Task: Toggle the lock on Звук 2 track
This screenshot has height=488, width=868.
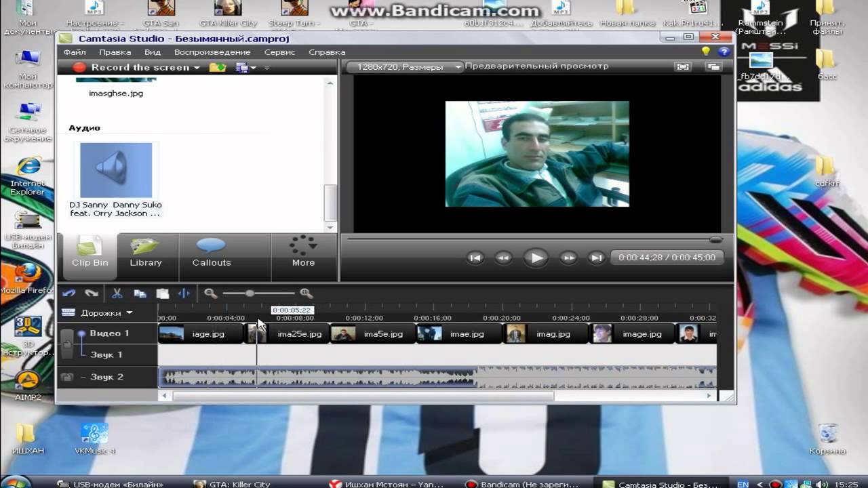Action: (67, 377)
